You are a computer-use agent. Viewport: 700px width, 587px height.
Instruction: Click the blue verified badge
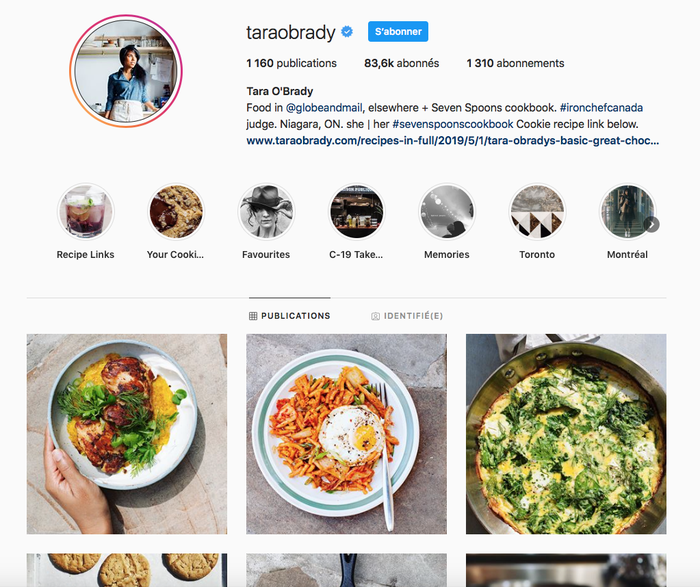point(347,32)
